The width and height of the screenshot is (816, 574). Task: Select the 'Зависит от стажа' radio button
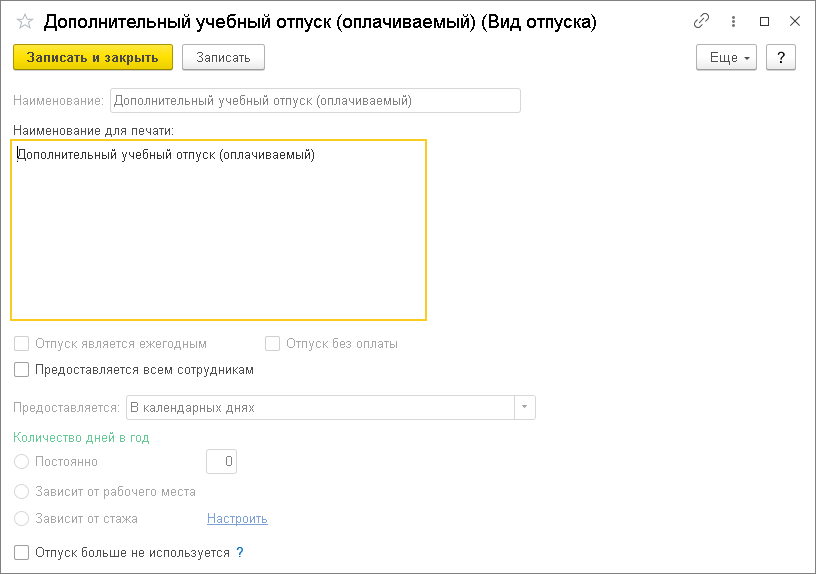(22, 519)
